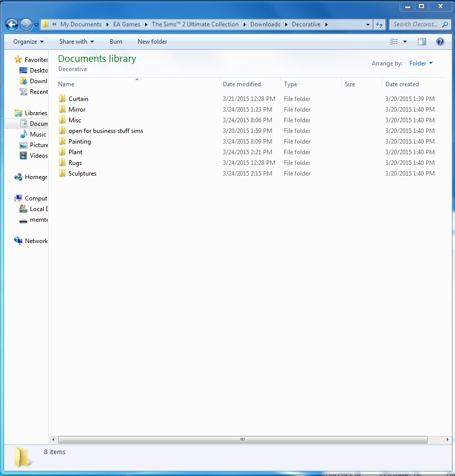This screenshot has width=455, height=476.
Task: Click the refresh icon beside address bar
Action: pyautogui.click(x=379, y=24)
